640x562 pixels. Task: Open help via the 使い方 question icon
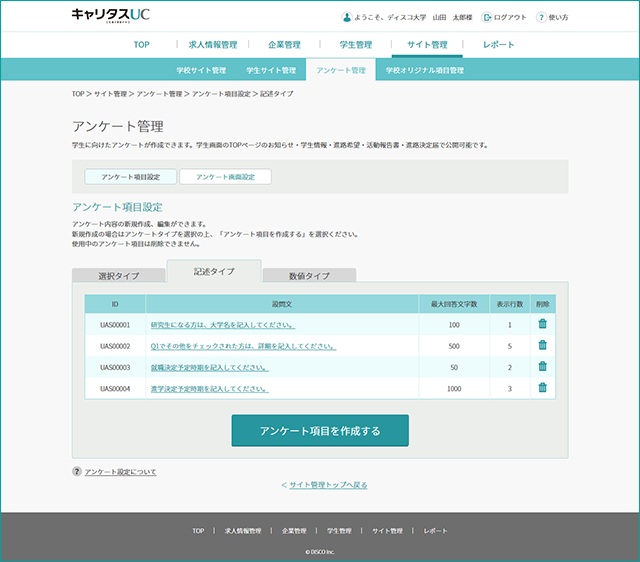tap(541, 17)
